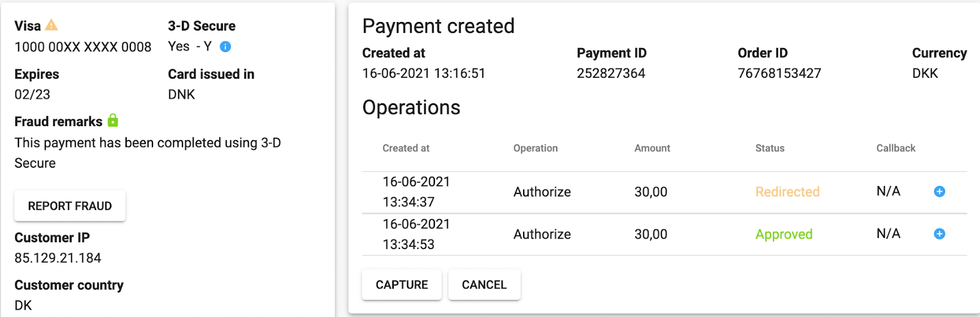Screen dimensions: 980x317
Task: Click the Redirected status label
Action: pyautogui.click(x=787, y=192)
